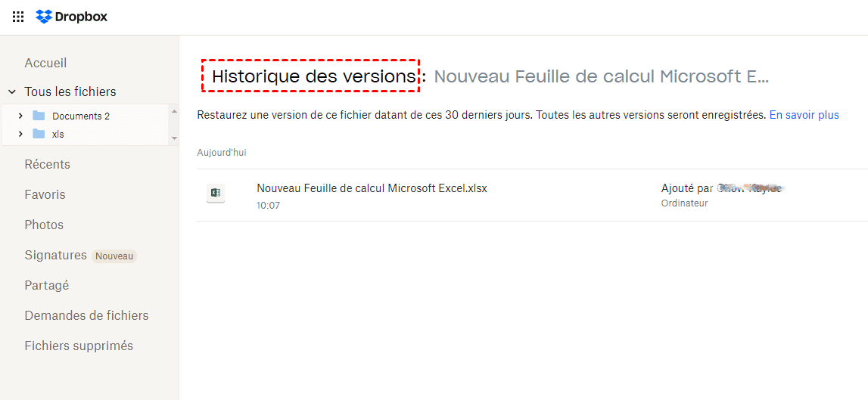Open Fichiers supprimés
Viewport: 868px width, 400px height.
tap(79, 346)
